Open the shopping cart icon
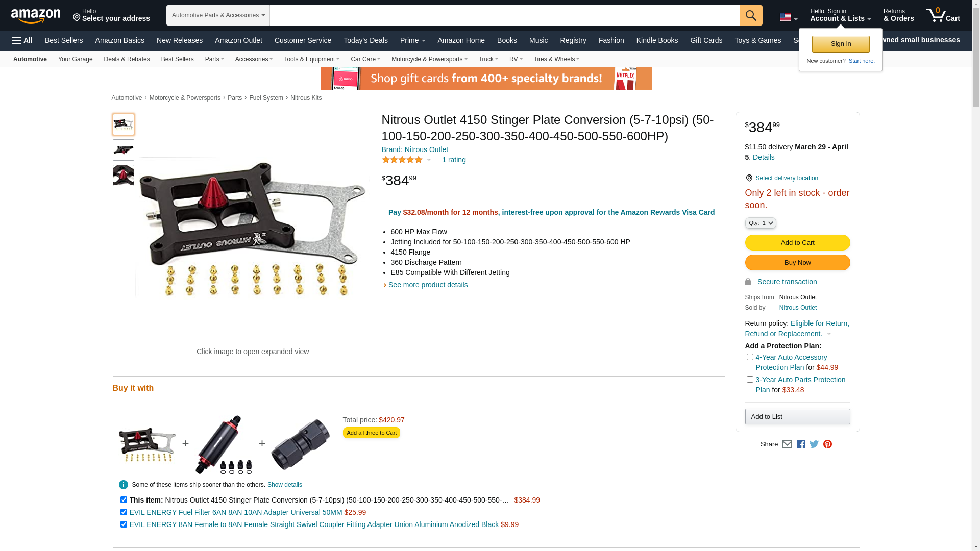This screenshot has height=551, width=980. coord(943,15)
